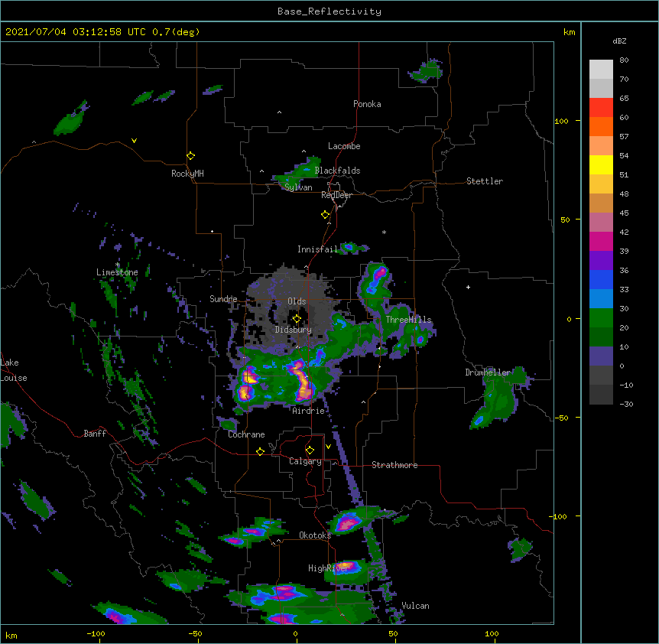Click the Stettler label
Image resolution: width=659 pixels, height=644 pixels.
click(484, 181)
